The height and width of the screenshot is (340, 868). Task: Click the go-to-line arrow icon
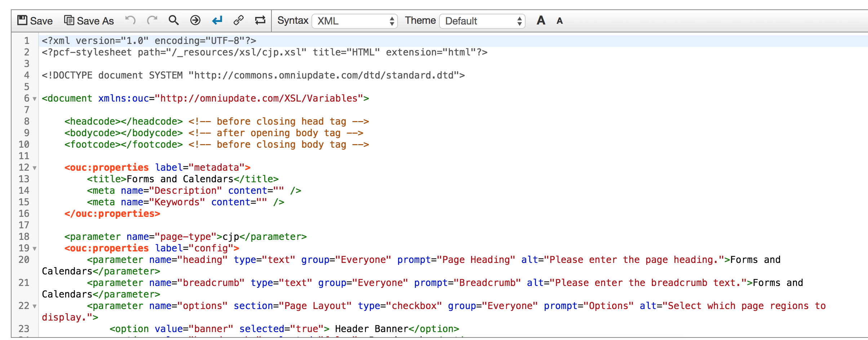[195, 20]
